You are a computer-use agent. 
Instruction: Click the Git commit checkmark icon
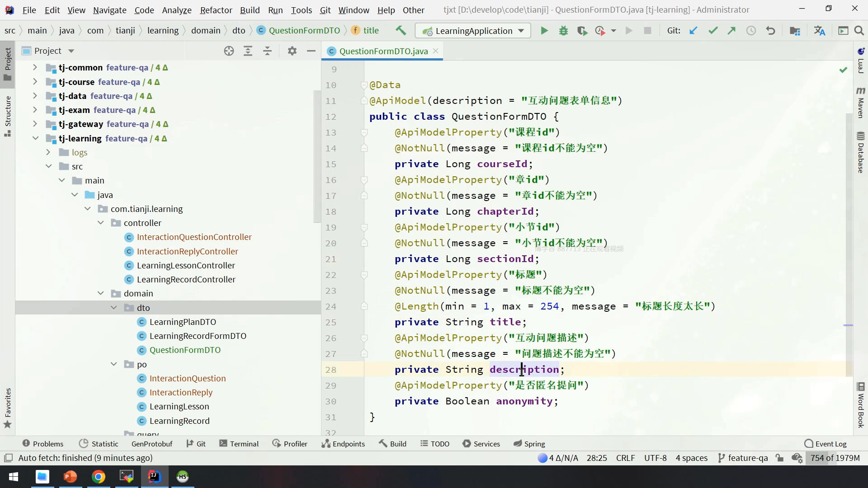coord(713,31)
